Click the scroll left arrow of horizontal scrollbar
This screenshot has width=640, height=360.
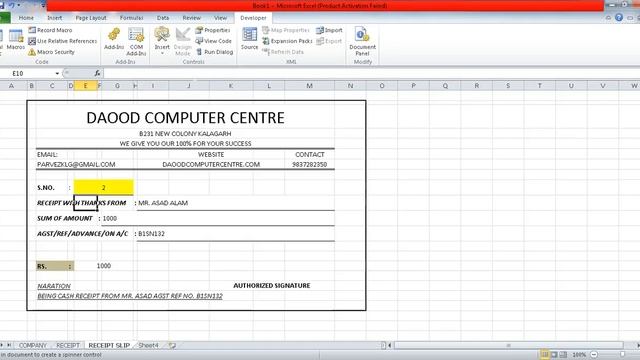(390, 345)
